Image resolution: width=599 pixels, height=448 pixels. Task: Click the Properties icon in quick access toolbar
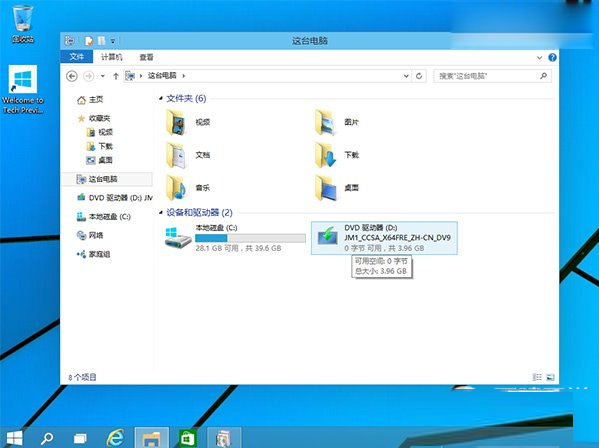(x=89, y=40)
